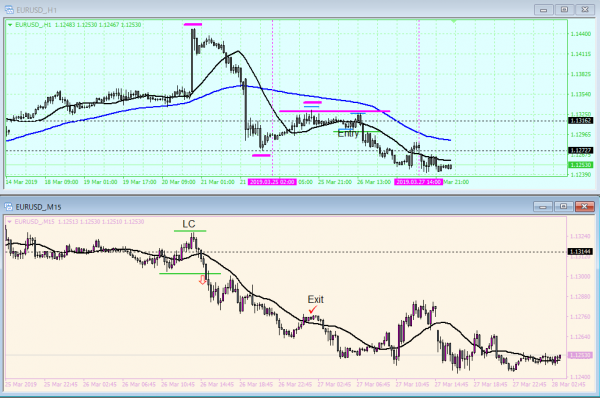
Task: Click the 26 Mar 02:45 time label
Action: [99, 384]
